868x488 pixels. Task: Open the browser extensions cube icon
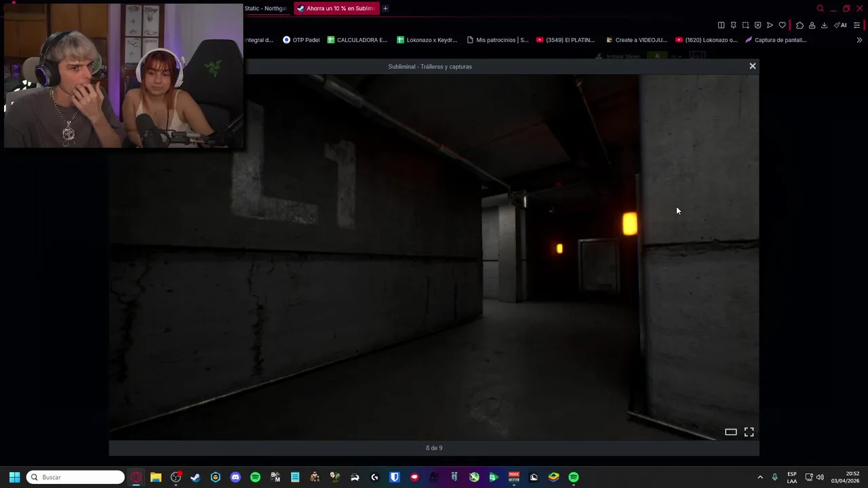coord(800,25)
